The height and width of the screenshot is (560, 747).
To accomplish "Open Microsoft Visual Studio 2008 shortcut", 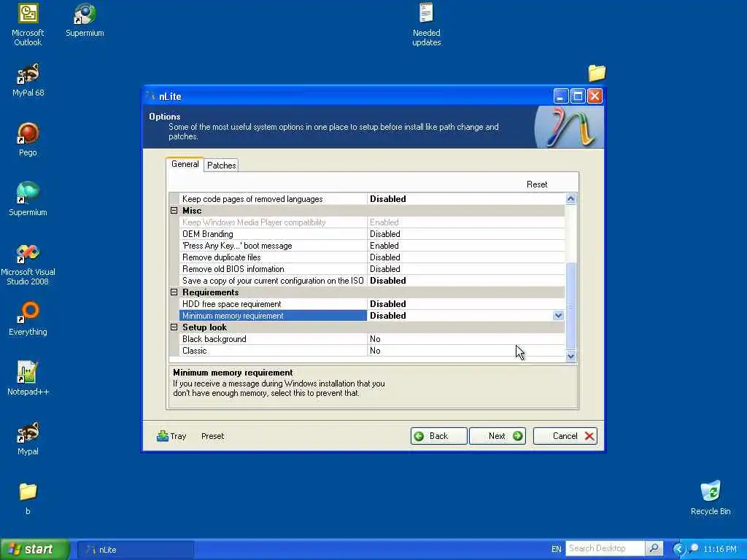I will click(28, 264).
